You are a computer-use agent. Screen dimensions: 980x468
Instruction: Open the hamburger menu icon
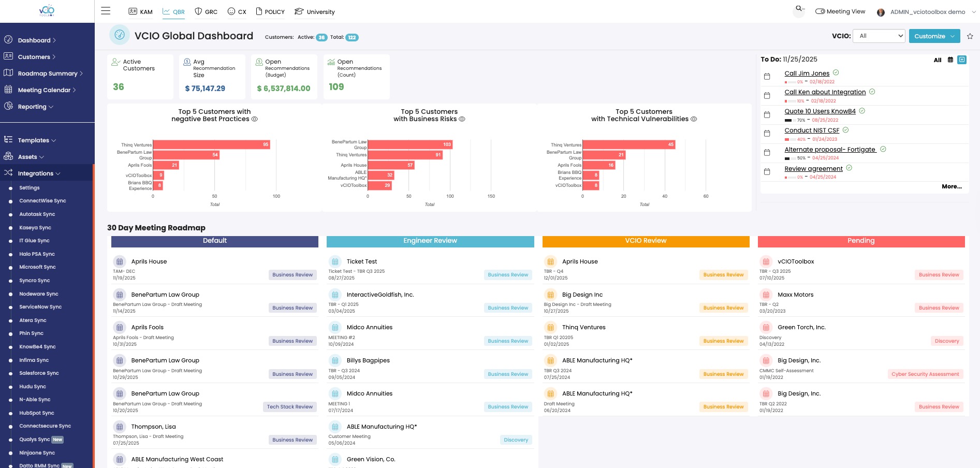point(106,11)
